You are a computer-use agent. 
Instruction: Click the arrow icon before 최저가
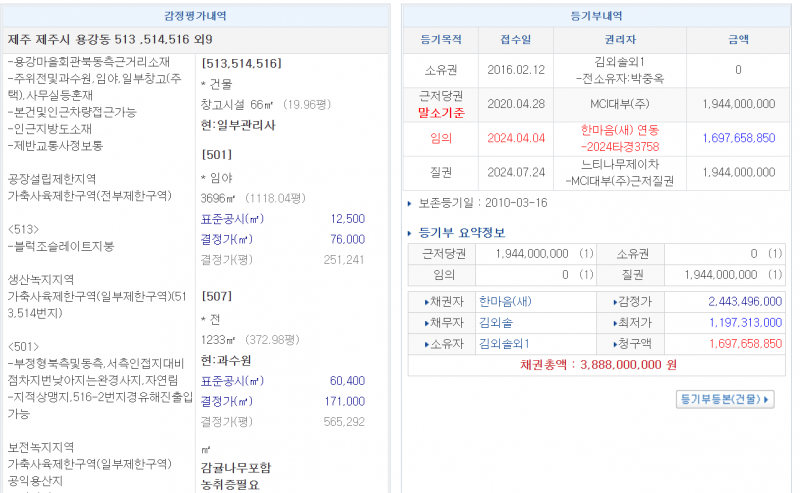[615, 322]
